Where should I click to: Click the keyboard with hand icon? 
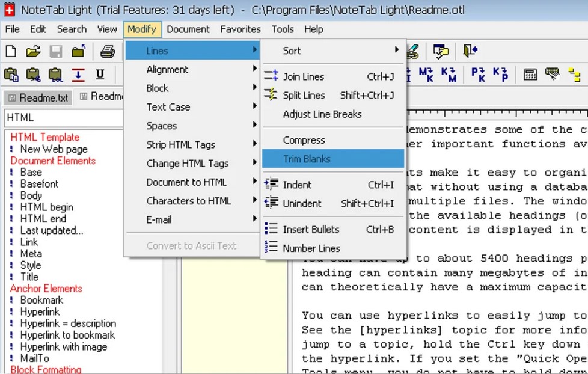(x=553, y=74)
